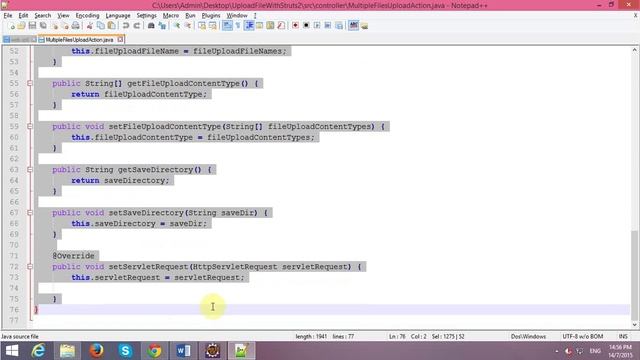Open the Function List toolbar icon
This screenshot has height=360, width=640.
pos(281,26)
